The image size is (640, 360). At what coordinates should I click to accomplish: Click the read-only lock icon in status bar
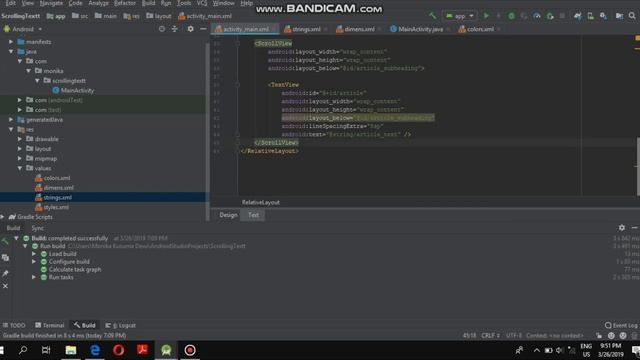599,336
